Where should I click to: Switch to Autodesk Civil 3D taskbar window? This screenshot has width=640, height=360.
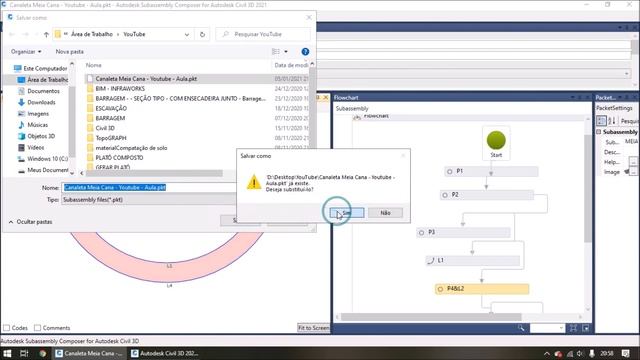(165, 353)
